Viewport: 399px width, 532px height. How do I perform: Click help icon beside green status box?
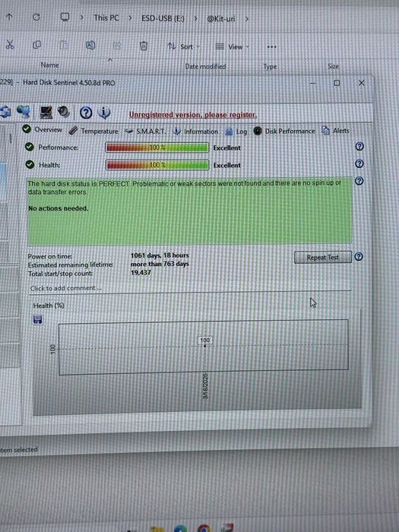(359, 181)
